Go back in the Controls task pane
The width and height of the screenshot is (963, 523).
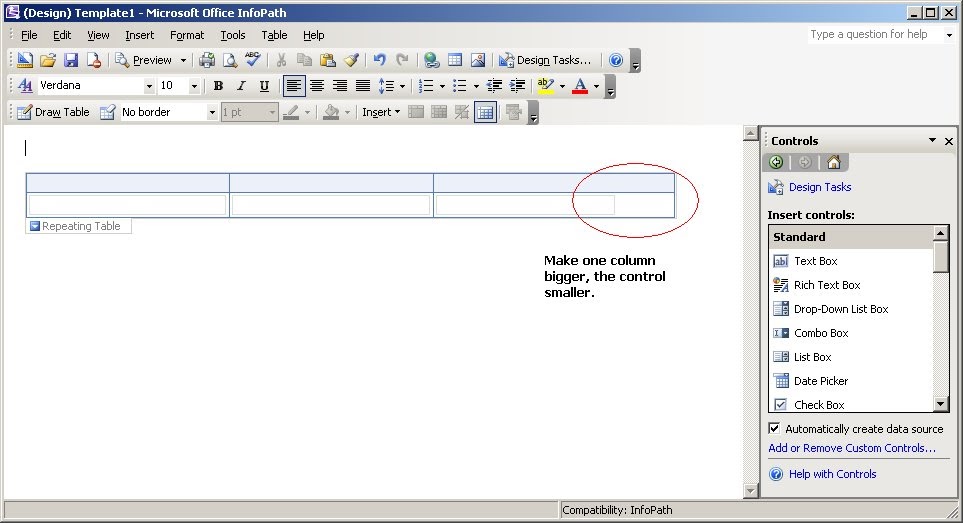pos(776,162)
